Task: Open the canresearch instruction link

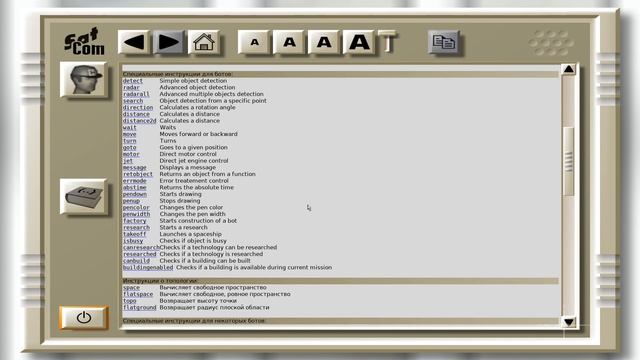Action: click(x=141, y=247)
